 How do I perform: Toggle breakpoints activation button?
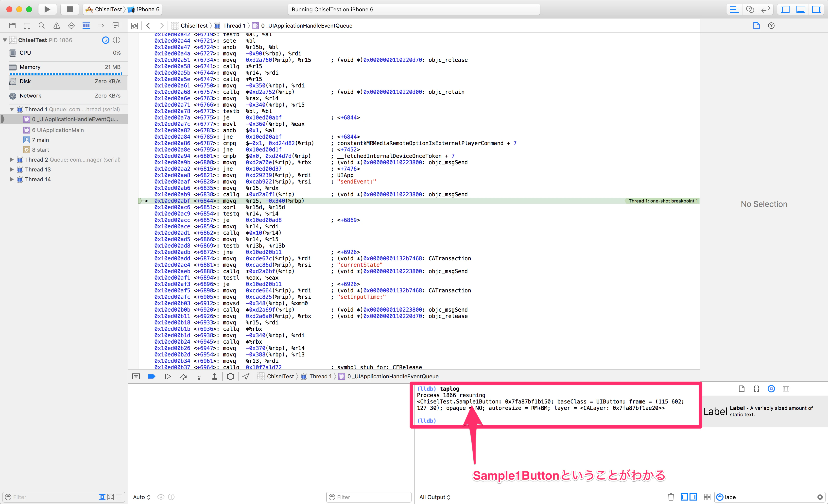pyautogui.click(x=152, y=377)
